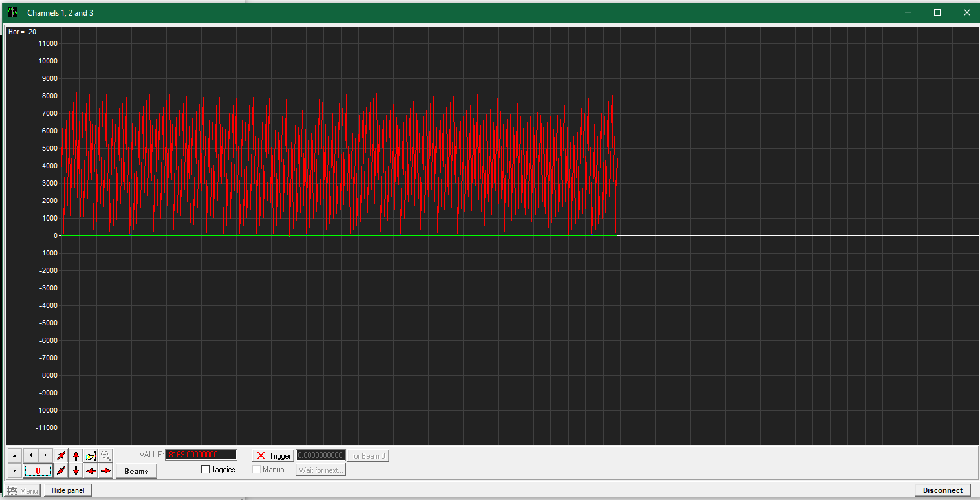Toggle the Trigger button with red X
This screenshot has width=980, height=500.
coord(273,455)
